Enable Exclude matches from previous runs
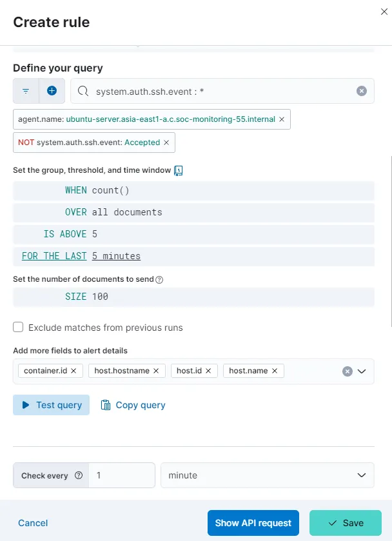Image resolution: width=392 pixels, height=541 pixels. click(x=18, y=327)
